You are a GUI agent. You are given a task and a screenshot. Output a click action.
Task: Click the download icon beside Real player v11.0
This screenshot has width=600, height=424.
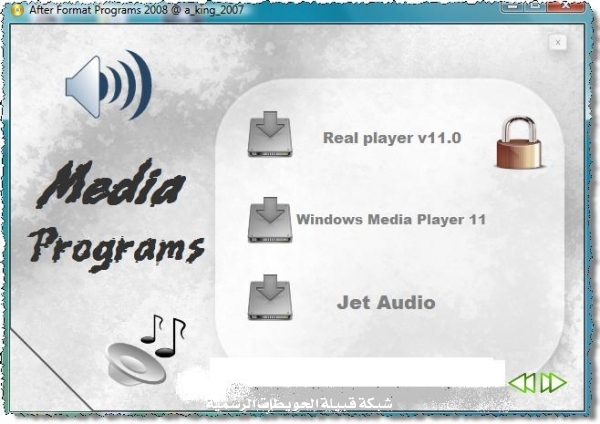coord(270,134)
